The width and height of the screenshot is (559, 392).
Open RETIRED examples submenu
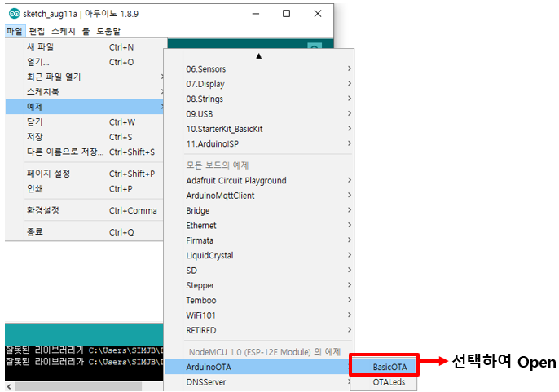point(259,330)
